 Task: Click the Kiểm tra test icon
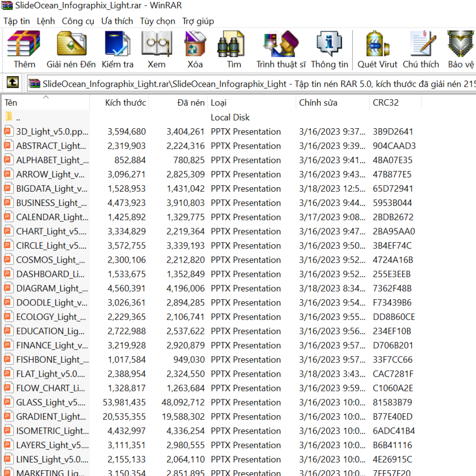pos(118,44)
